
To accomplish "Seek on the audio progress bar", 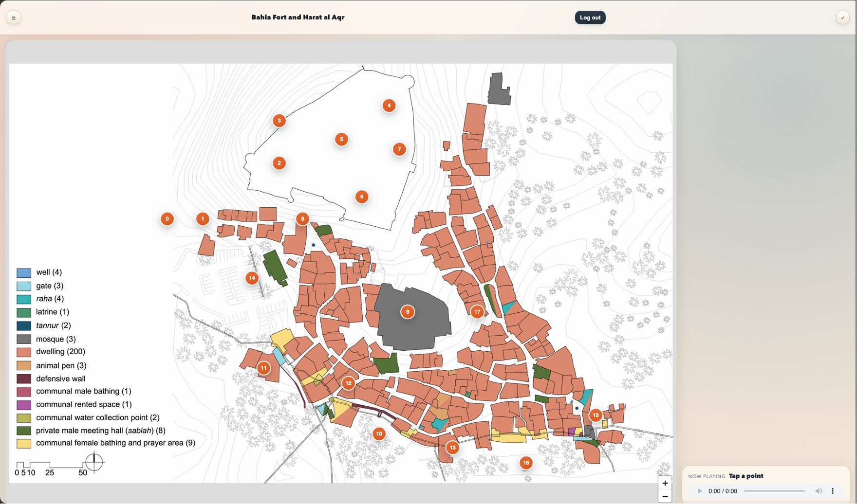I will coord(774,491).
